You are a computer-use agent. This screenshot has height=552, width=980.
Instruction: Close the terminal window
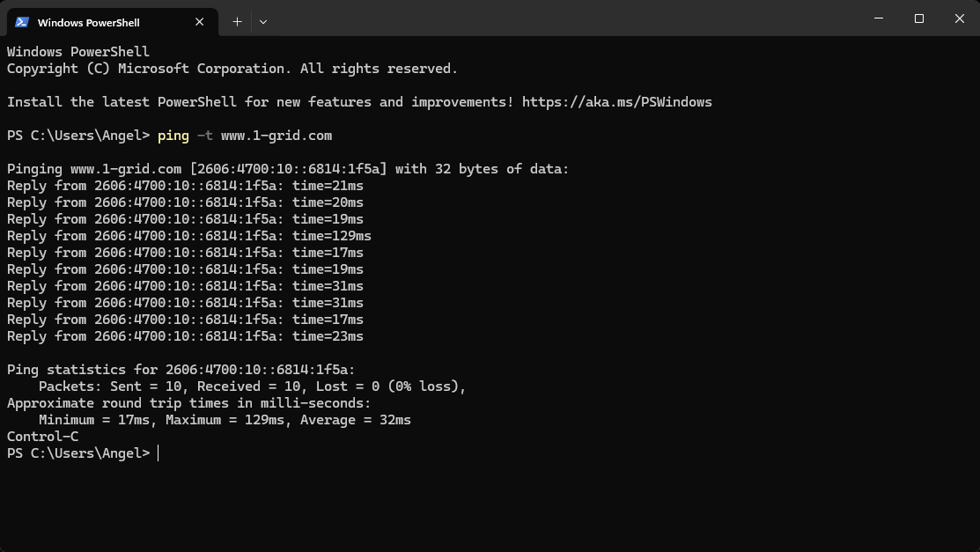(x=960, y=18)
